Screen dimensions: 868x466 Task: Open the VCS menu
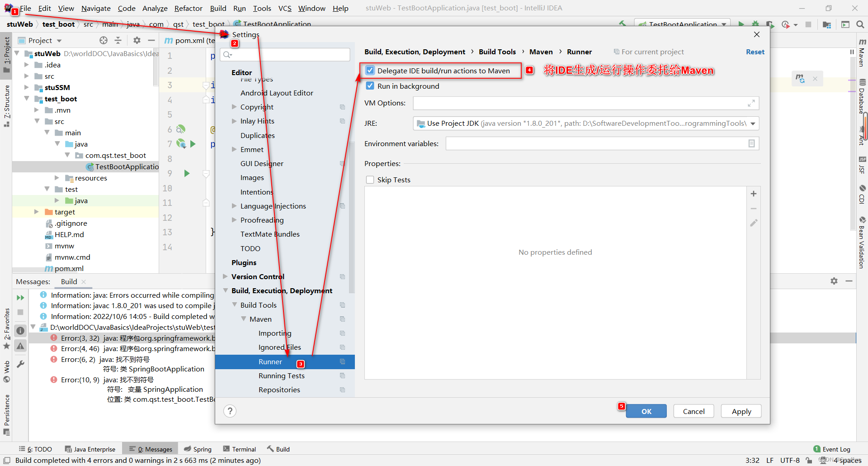point(285,8)
